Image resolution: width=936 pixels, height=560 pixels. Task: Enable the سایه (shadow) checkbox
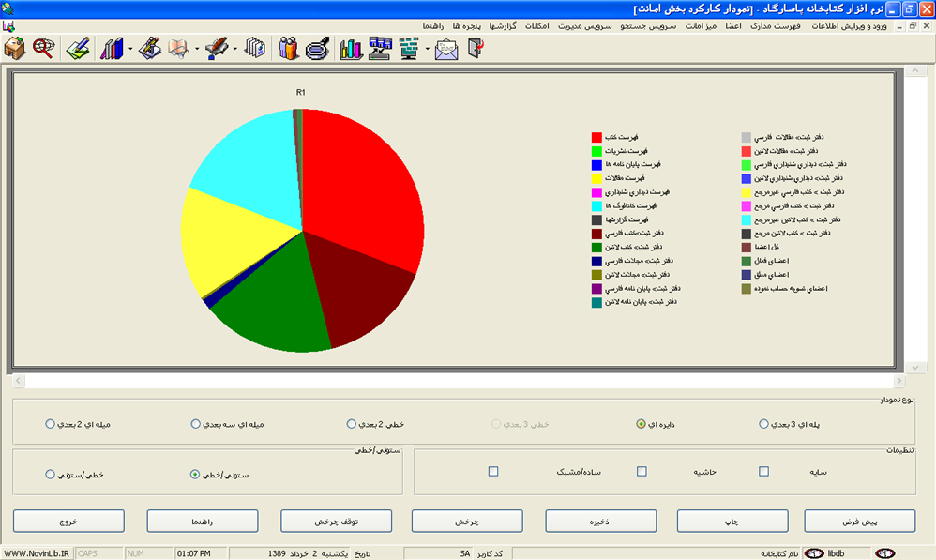click(x=763, y=471)
